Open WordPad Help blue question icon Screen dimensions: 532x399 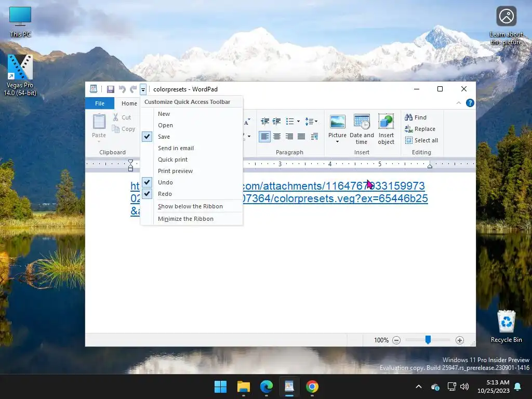(x=470, y=103)
